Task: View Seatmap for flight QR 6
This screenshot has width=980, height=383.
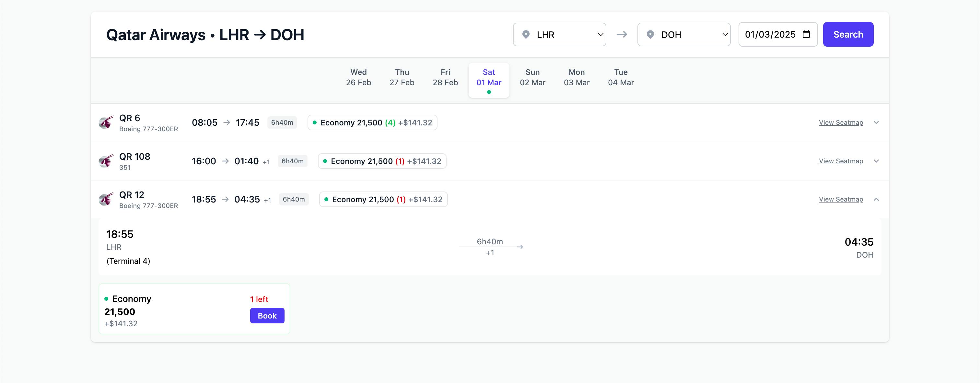Action: coord(841,122)
